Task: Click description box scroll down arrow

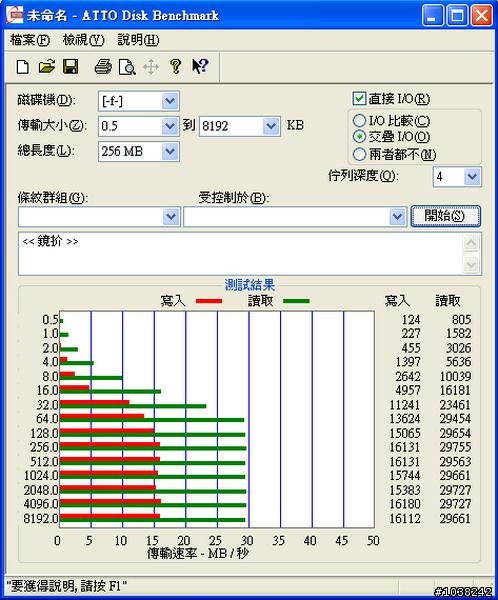Action: [x=471, y=264]
